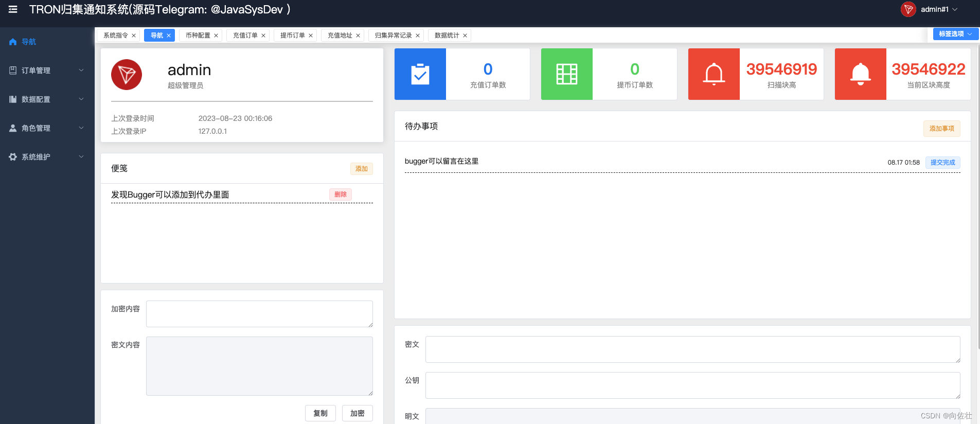The image size is (980, 424).
Task: Click the 角色管理 user icon
Action: pyautogui.click(x=13, y=128)
